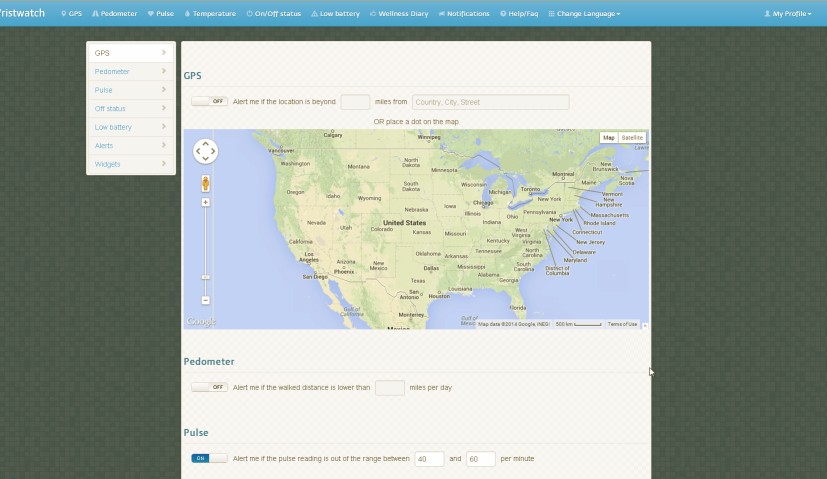Click chevron arrow on sidebar Pedometer row

click(164, 71)
